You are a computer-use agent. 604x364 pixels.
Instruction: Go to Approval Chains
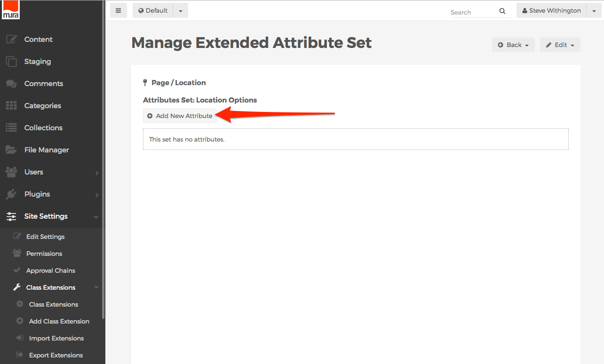point(50,270)
